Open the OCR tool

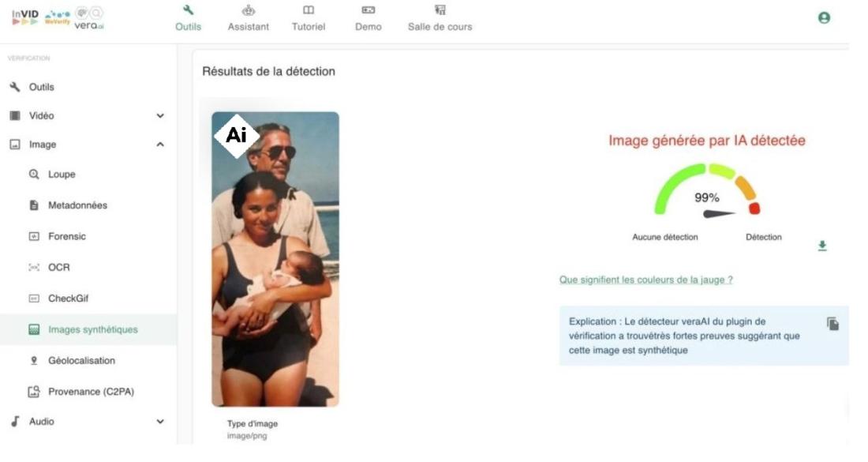58,267
